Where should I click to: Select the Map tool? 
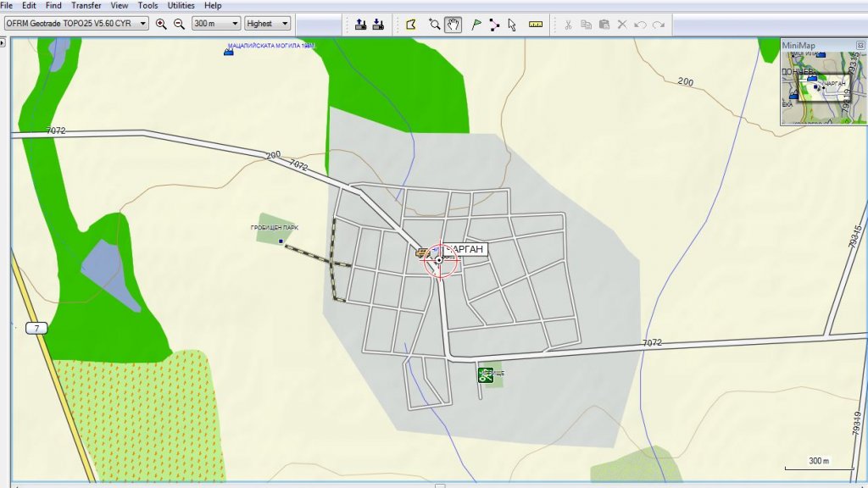pos(411,24)
